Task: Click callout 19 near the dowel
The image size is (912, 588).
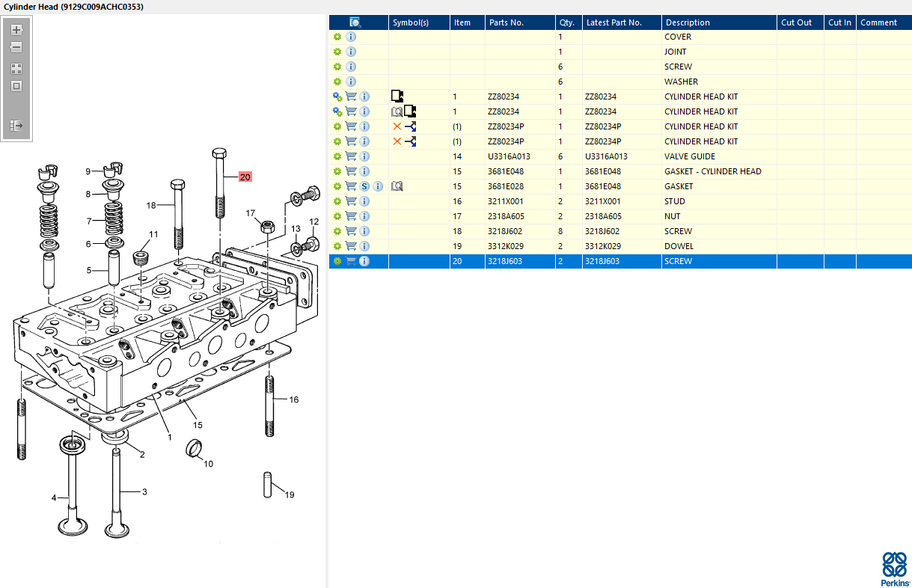Action: coord(290,494)
